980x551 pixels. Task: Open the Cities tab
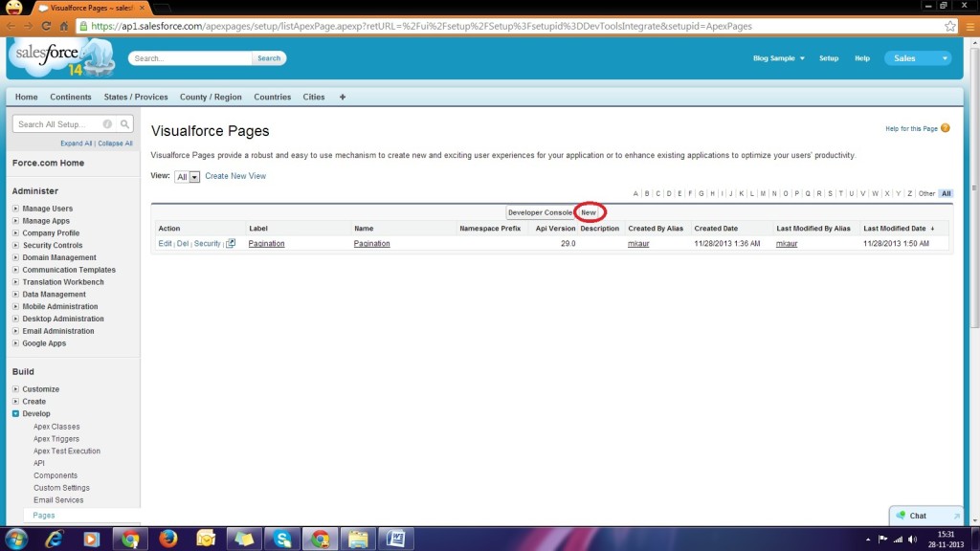point(314,97)
